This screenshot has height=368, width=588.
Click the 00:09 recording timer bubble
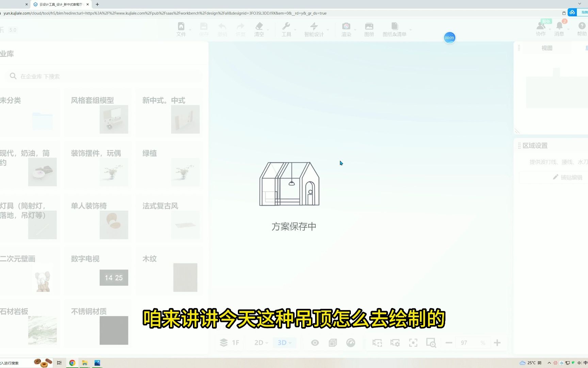pyautogui.click(x=449, y=37)
